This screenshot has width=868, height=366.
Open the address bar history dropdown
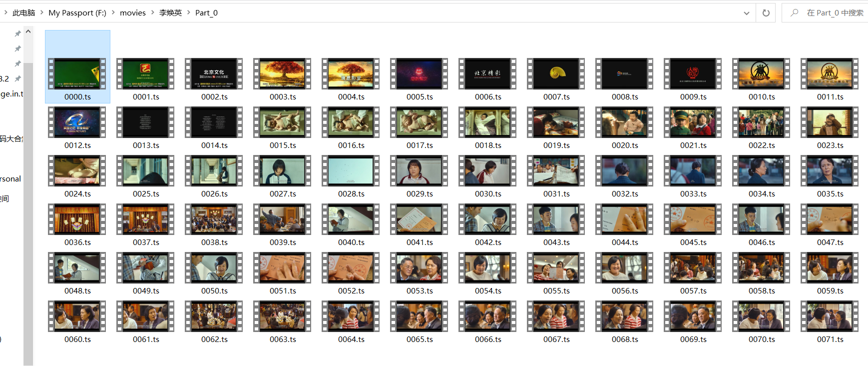[747, 13]
